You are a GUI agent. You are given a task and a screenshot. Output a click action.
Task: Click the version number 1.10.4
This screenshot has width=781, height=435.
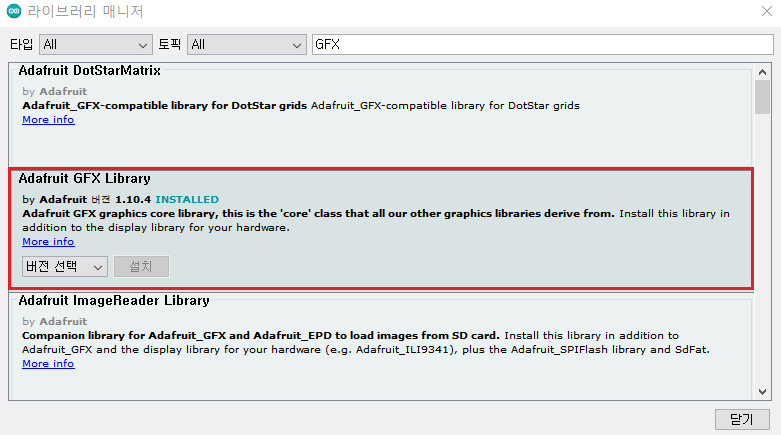tap(133, 199)
